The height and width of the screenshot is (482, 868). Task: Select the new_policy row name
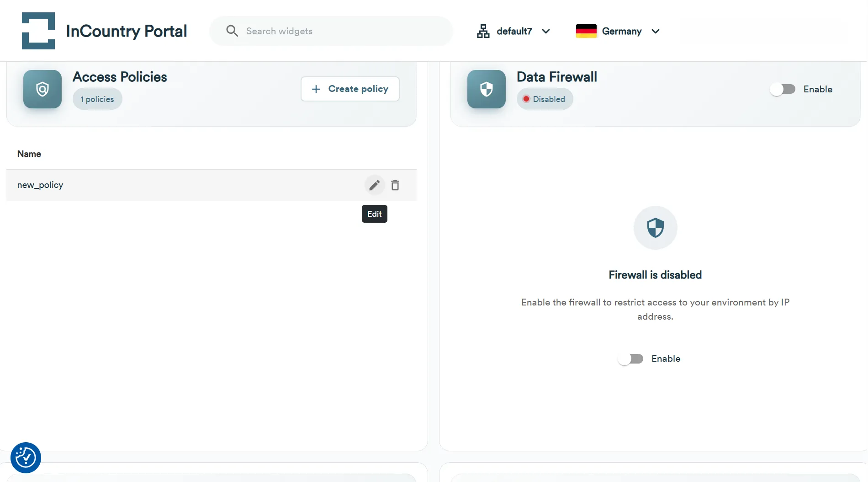pos(40,185)
